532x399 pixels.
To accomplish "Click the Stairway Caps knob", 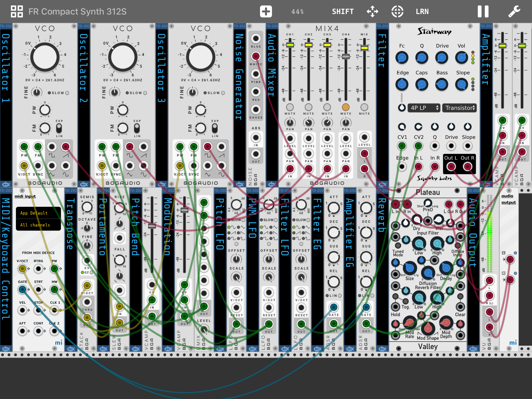I will (422, 84).
